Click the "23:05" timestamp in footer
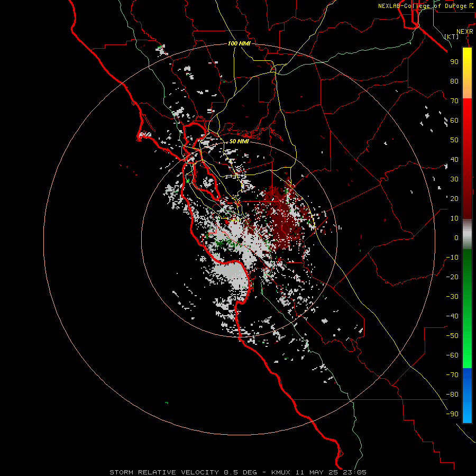This screenshot has width=476, height=476. point(354,472)
